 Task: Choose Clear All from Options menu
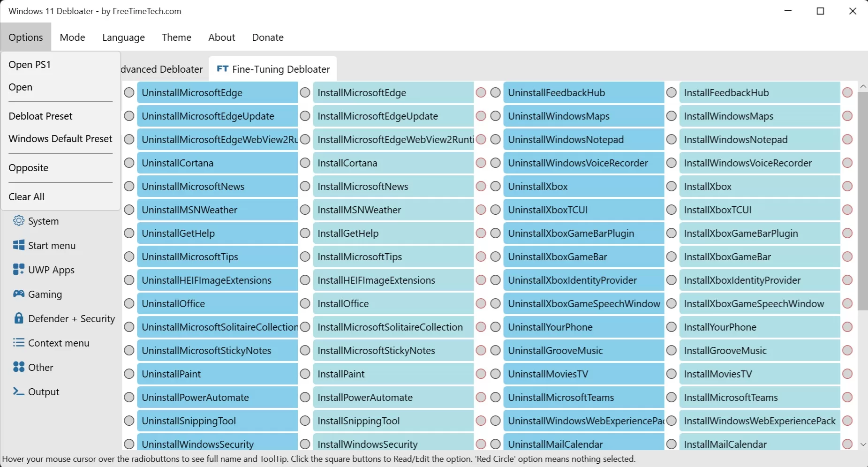point(60,196)
